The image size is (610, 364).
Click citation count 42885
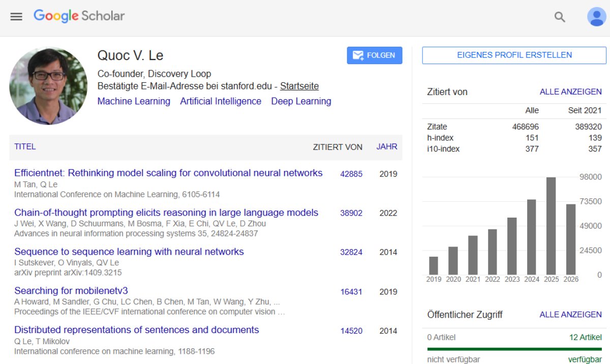click(351, 174)
